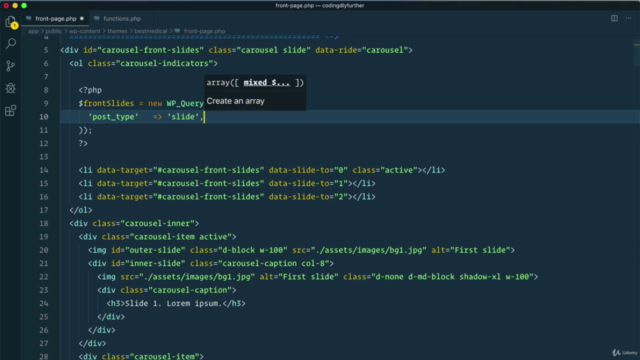The image size is (640, 360).
Task: Click the '));' closing on line 11
Action: (x=85, y=131)
